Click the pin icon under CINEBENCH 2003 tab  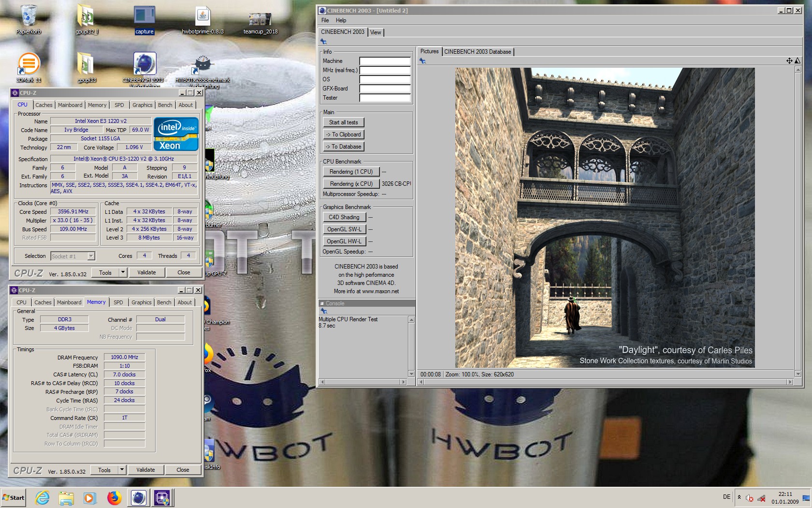(324, 42)
